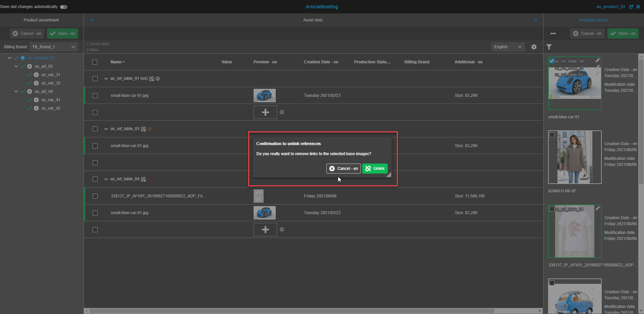The height and width of the screenshot is (314, 644).
Task: Edit first asset using pencil icon
Action: click(597, 60)
